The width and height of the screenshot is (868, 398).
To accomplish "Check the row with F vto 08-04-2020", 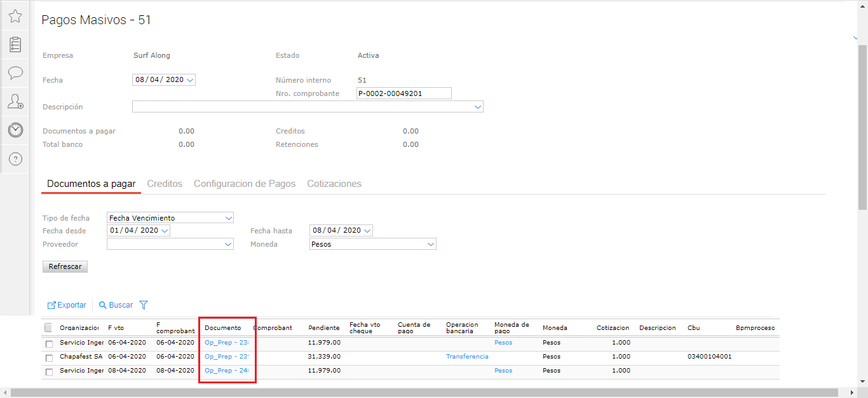I will pyautogui.click(x=50, y=371).
